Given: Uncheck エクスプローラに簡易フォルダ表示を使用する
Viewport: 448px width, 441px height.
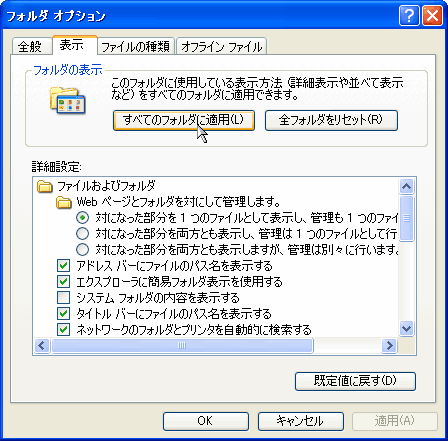Looking at the screenshot, I should coord(63,282).
